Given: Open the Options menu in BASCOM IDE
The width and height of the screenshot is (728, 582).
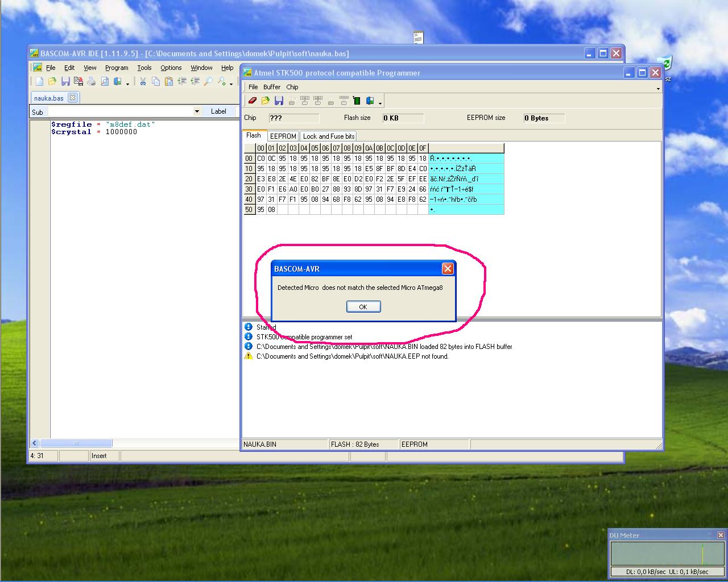Looking at the screenshot, I should point(171,68).
